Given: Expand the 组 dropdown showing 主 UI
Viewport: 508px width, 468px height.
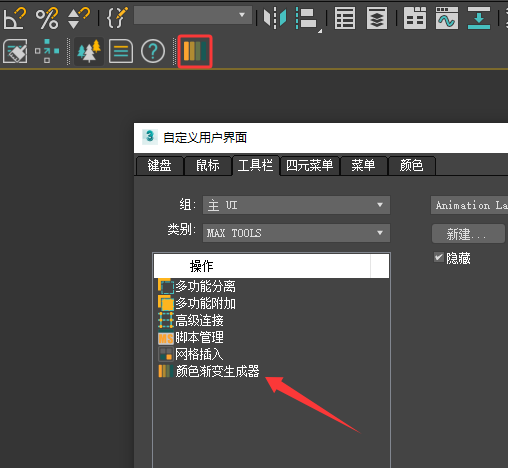Looking at the screenshot, I should click(296, 205).
